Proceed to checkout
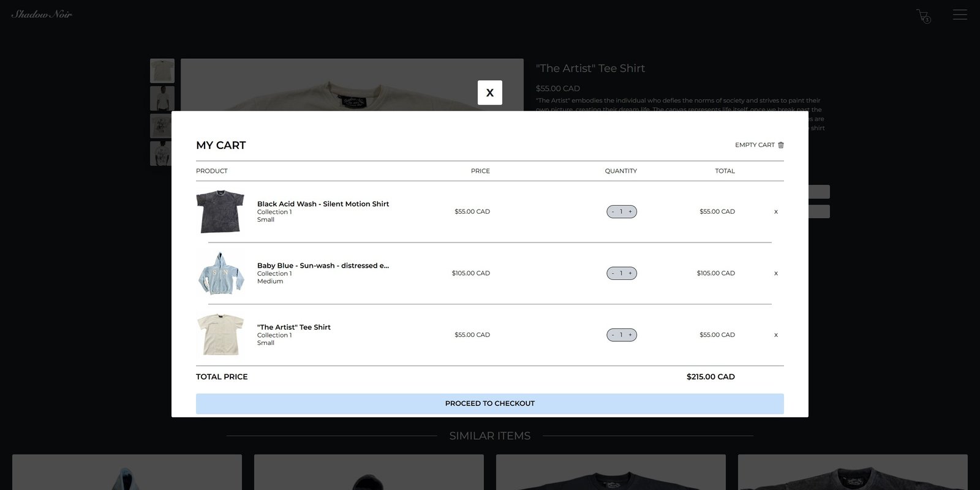The image size is (980, 490). [x=489, y=404]
